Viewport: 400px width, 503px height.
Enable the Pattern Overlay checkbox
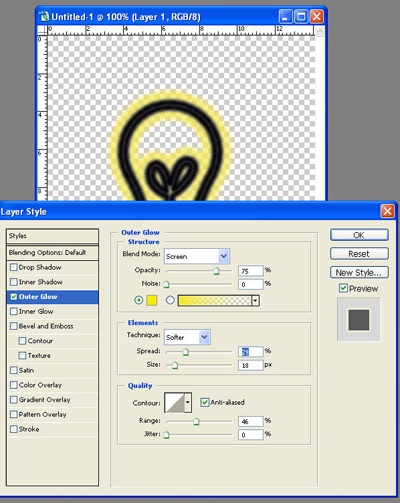point(14,414)
